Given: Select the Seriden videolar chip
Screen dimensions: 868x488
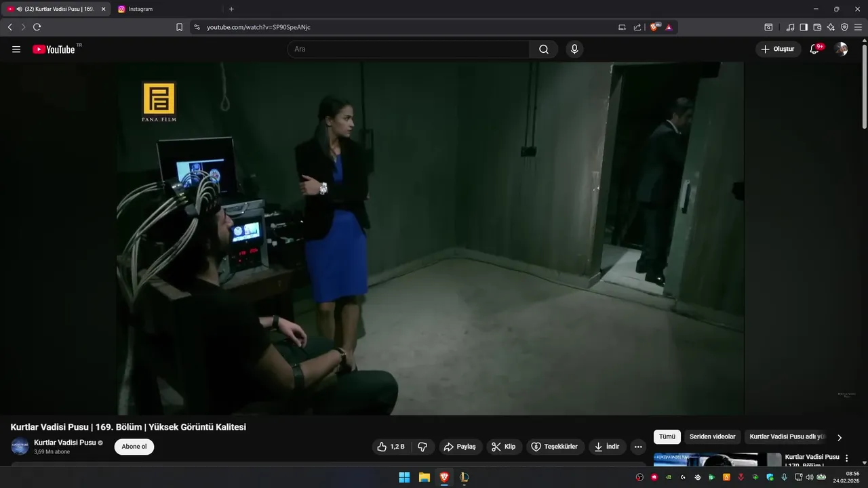Looking at the screenshot, I should (x=712, y=437).
